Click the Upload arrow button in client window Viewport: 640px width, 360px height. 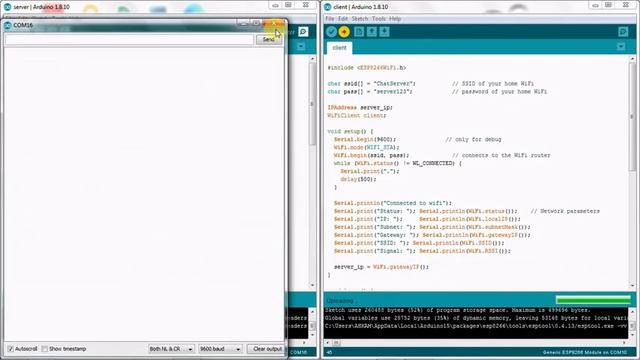pos(344,32)
